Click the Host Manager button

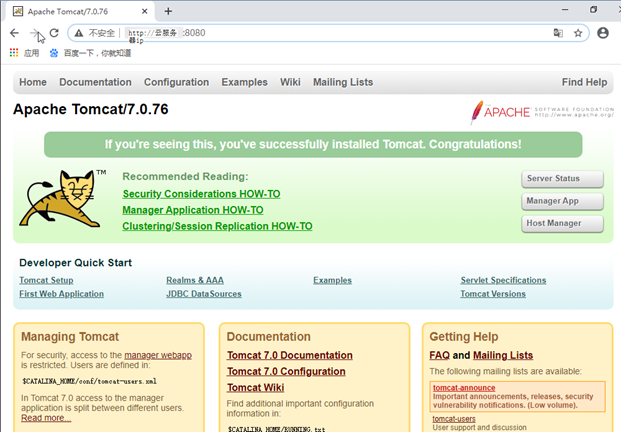coord(562,224)
